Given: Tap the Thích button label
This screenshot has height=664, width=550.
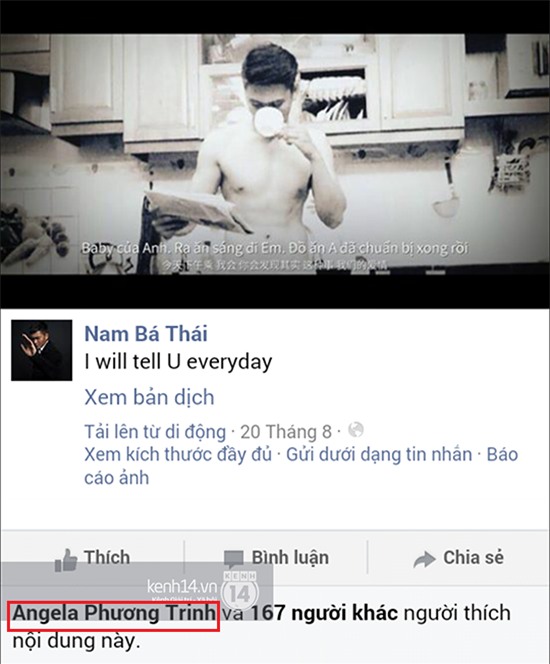Looking at the screenshot, I should point(107,557).
